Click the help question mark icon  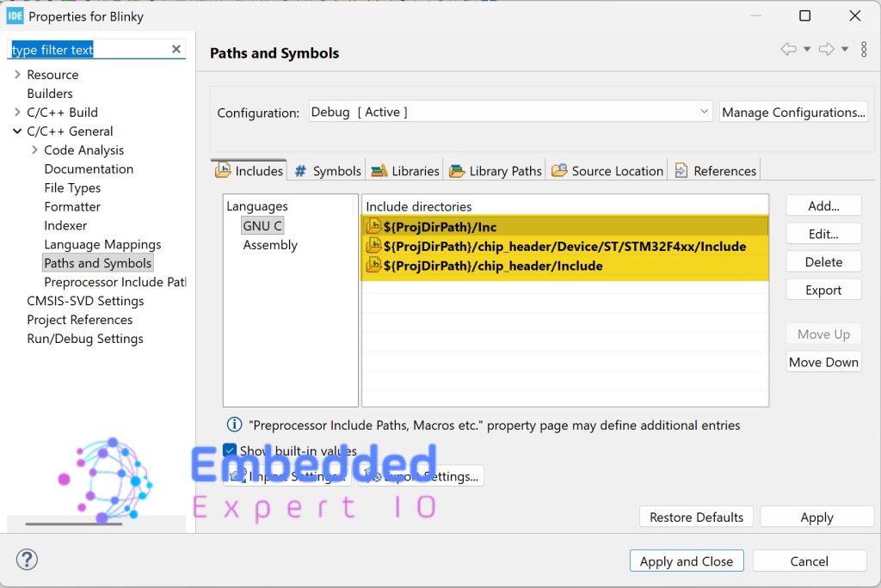(27, 560)
